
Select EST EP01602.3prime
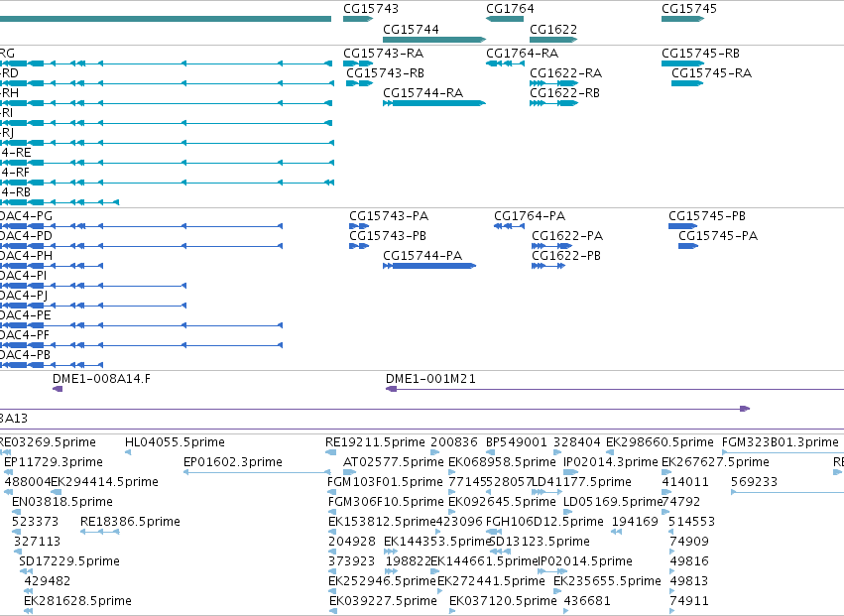click(232, 462)
